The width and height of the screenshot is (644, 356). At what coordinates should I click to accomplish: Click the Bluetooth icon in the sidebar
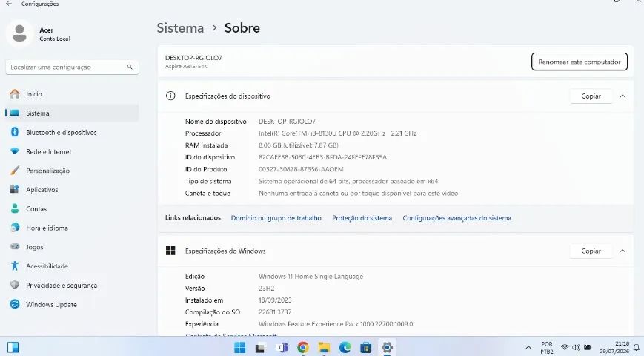click(x=15, y=132)
